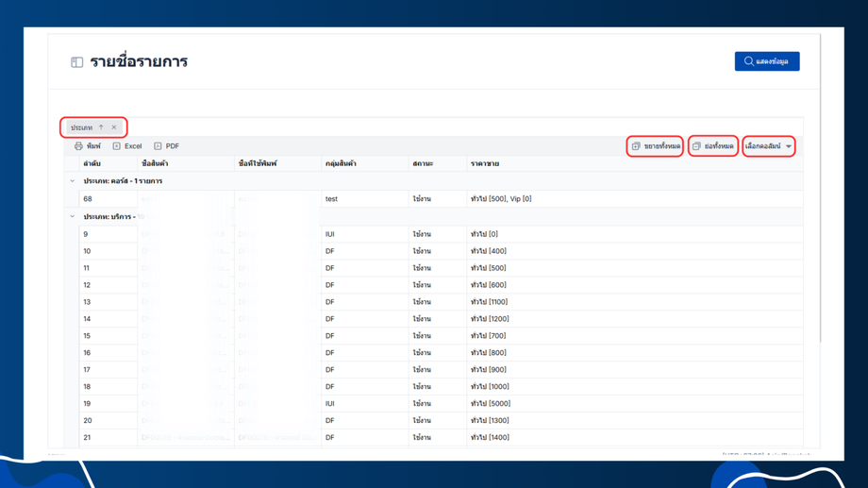Click the ชื่อสินค้า column header

point(155,164)
